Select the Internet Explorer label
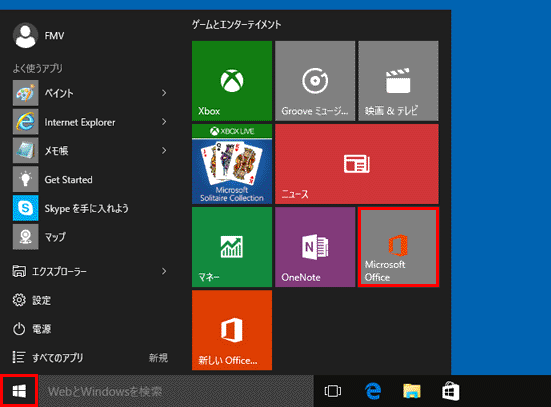551x407 pixels. tap(80, 122)
